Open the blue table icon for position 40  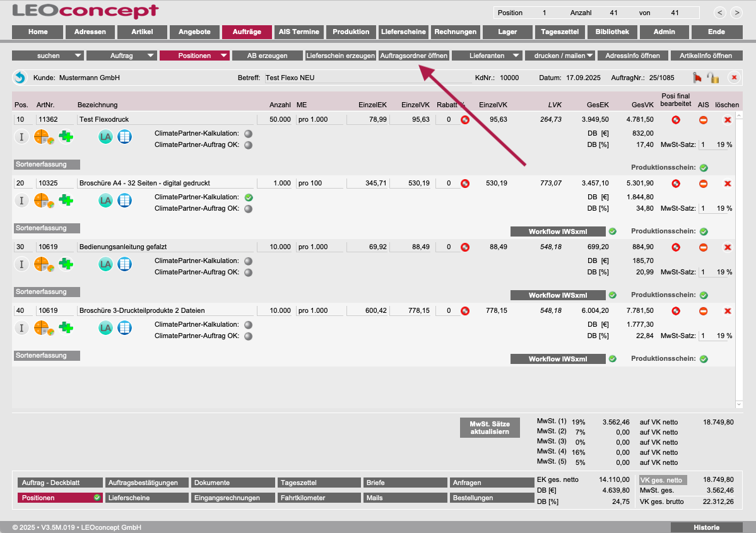125,328
